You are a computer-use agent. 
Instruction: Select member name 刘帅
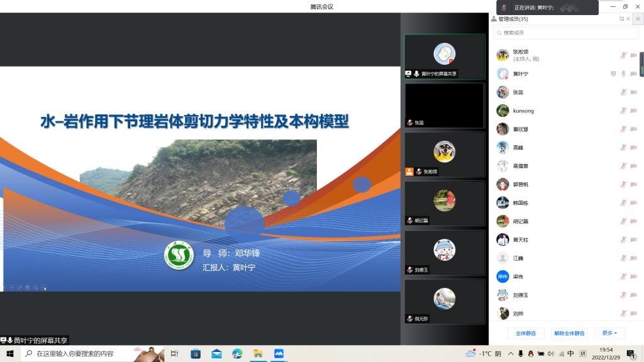518,314
